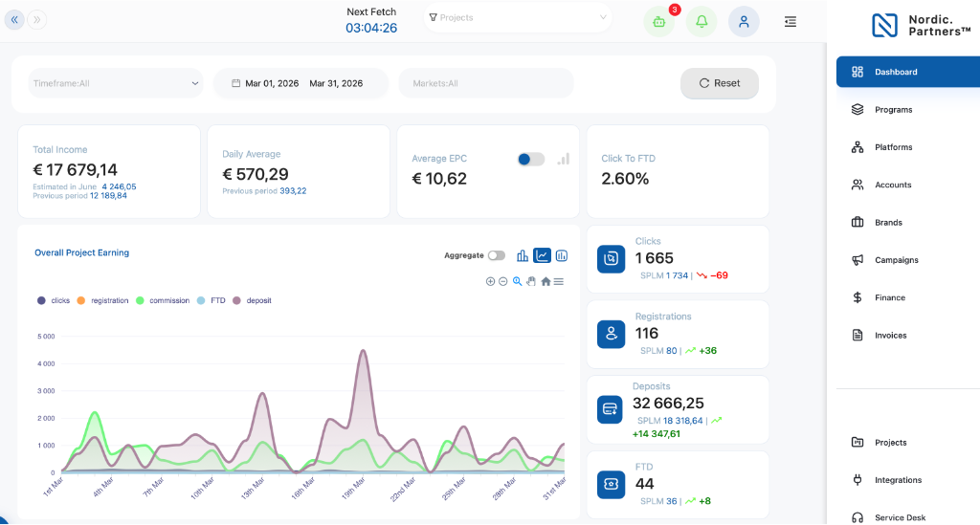Open the Markets:All selector
Screen dimensions: 980x525
(x=486, y=83)
